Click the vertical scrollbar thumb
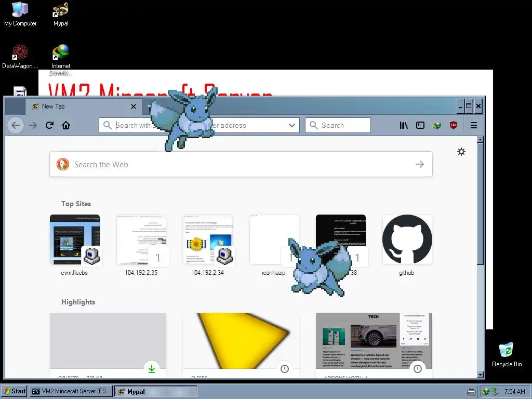The height and width of the screenshot is (399, 532). point(480,204)
